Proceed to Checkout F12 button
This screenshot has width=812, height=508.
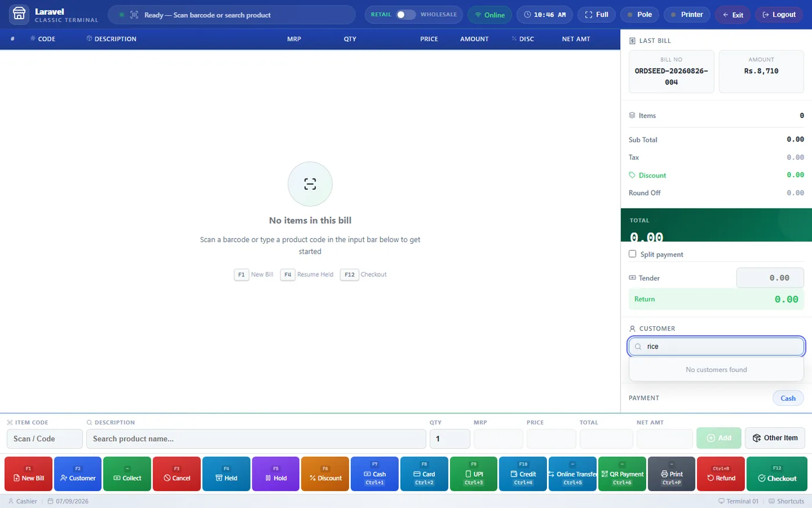point(777,474)
